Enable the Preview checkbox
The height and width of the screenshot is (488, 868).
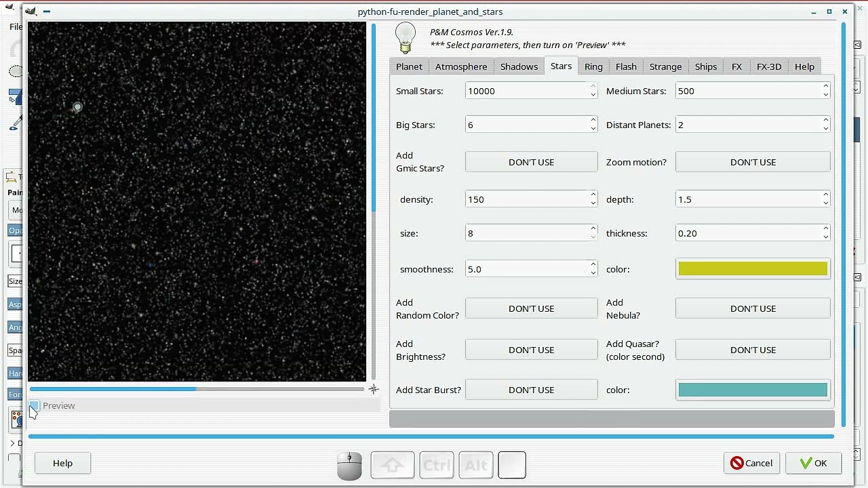tap(35, 405)
